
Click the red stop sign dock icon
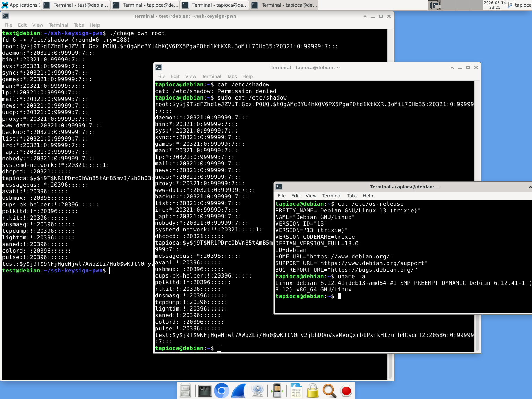(346, 391)
